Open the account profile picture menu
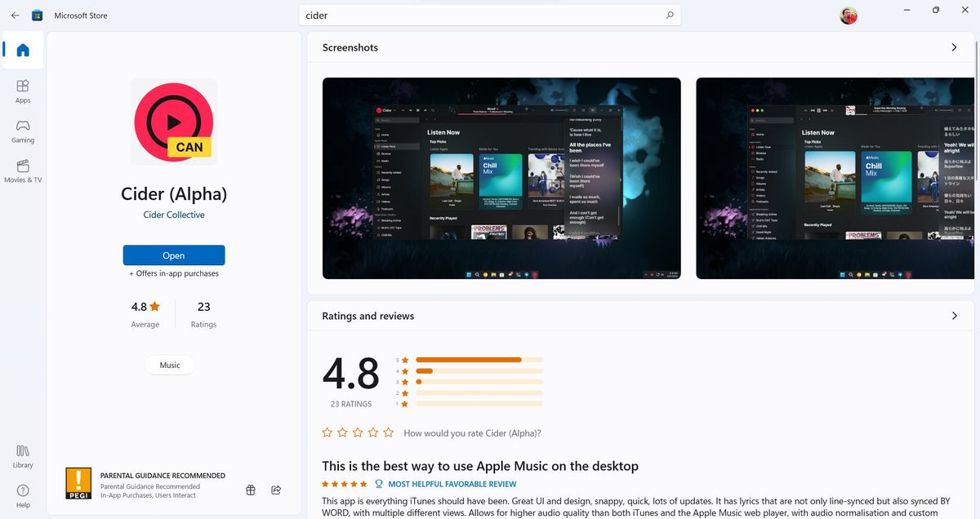The width and height of the screenshot is (980, 519). [848, 15]
